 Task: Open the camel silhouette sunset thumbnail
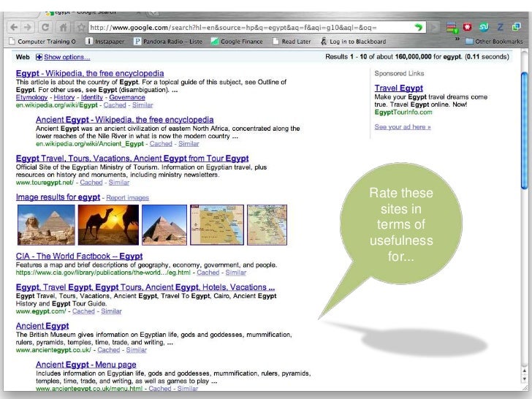tap(108, 225)
